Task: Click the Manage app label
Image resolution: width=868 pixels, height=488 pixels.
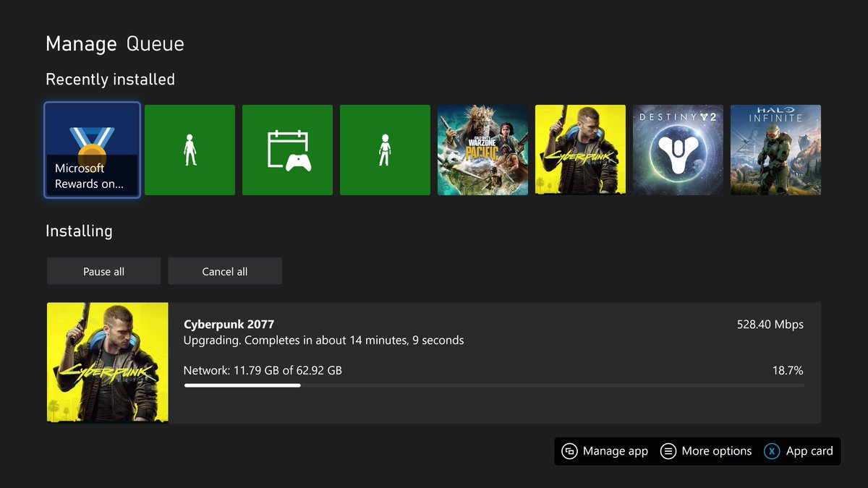Action: [x=616, y=451]
